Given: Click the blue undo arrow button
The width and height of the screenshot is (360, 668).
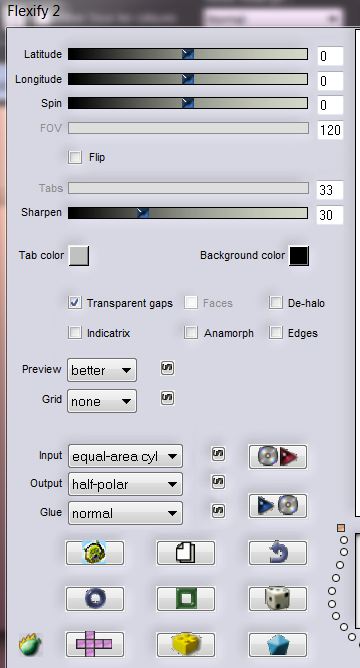Looking at the screenshot, I should 278,553.
